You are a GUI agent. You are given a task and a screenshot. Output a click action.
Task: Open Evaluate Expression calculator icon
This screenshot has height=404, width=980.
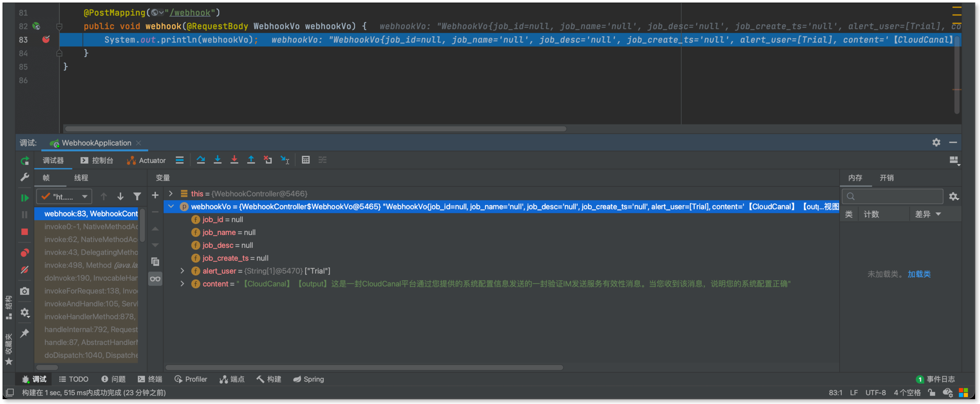306,160
